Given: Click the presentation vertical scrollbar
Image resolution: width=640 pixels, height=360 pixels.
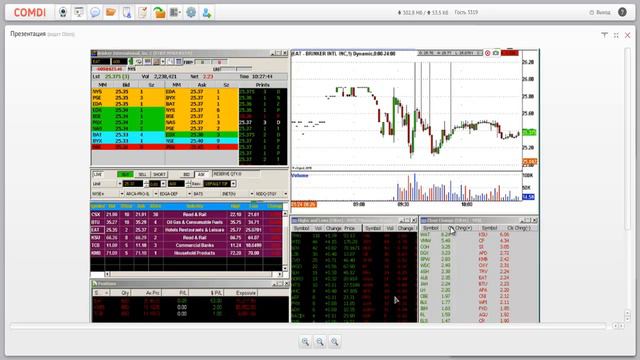Looking at the screenshot, I should click(x=628, y=139).
